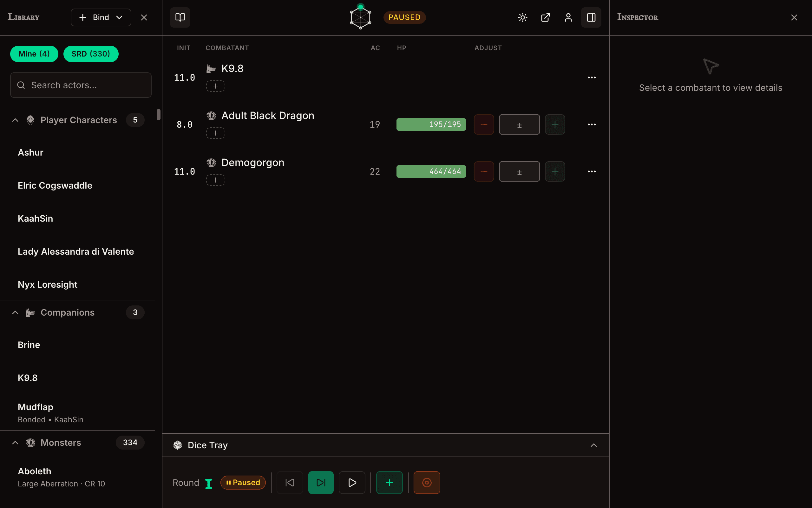Add condition tag to Adult Black Dragon

click(215, 133)
